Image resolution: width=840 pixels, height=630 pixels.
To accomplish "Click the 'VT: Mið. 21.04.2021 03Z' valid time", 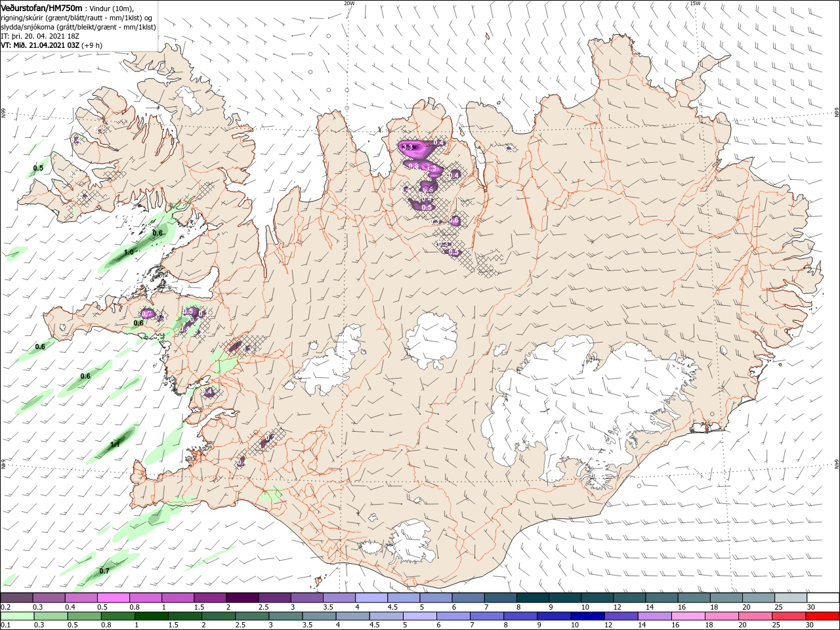I will (41, 45).
